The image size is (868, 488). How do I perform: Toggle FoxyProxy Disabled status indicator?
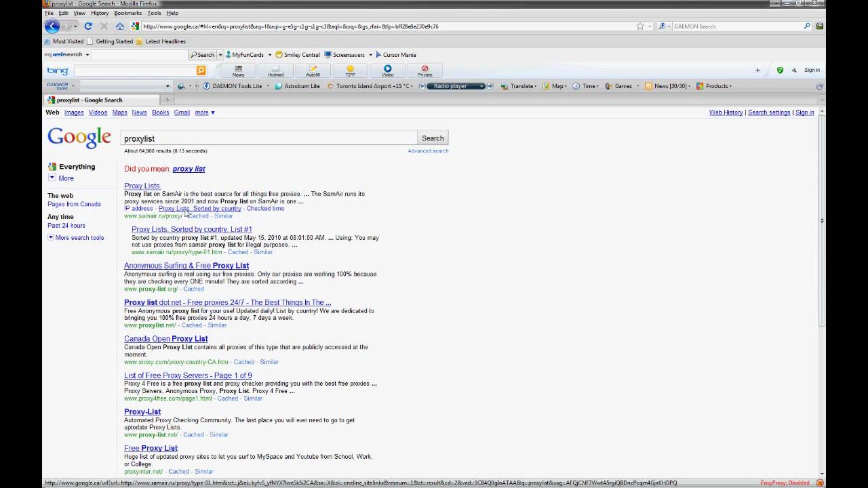[785, 483]
